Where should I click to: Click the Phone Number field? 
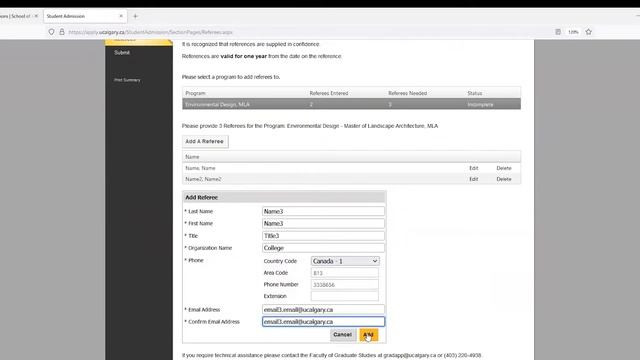(344, 285)
